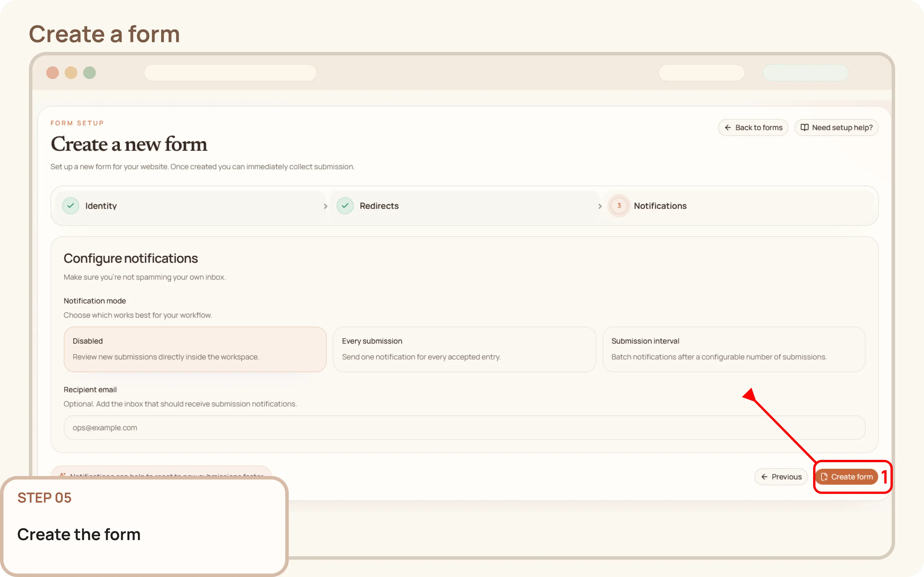Viewport: 924px width, 577px height.
Task: Select the Disabled notification mode
Action: coord(195,349)
